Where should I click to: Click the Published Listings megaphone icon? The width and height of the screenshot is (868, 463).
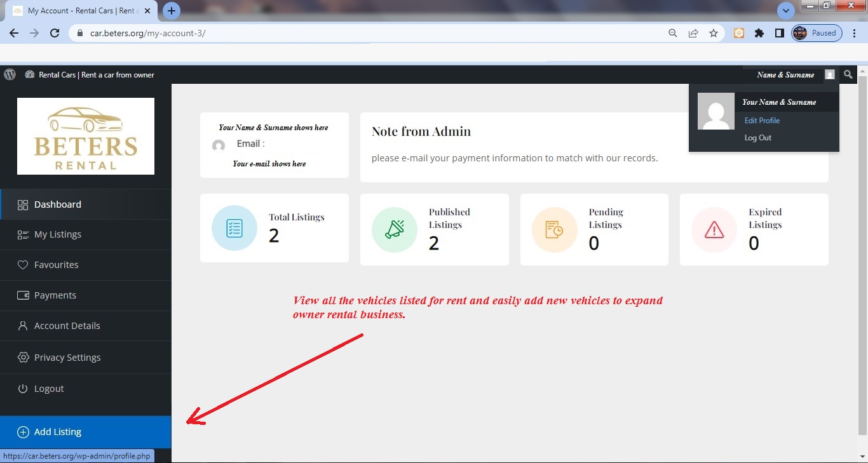(395, 229)
